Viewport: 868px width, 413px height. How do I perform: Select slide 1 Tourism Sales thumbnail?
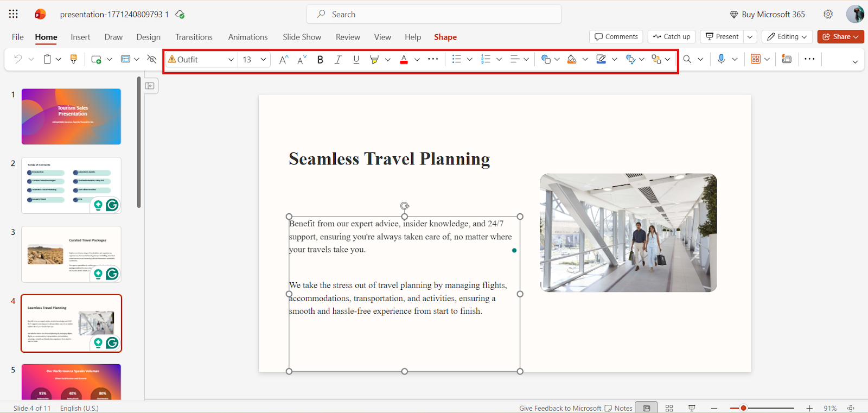[x=71, y=117]
